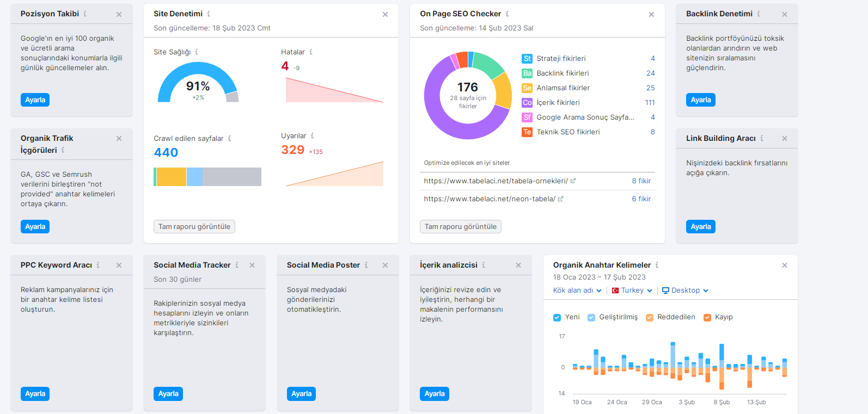Click the 'Te' Teknik SEO fikirleri badge

pyautogui.click(x=527, y=132)
